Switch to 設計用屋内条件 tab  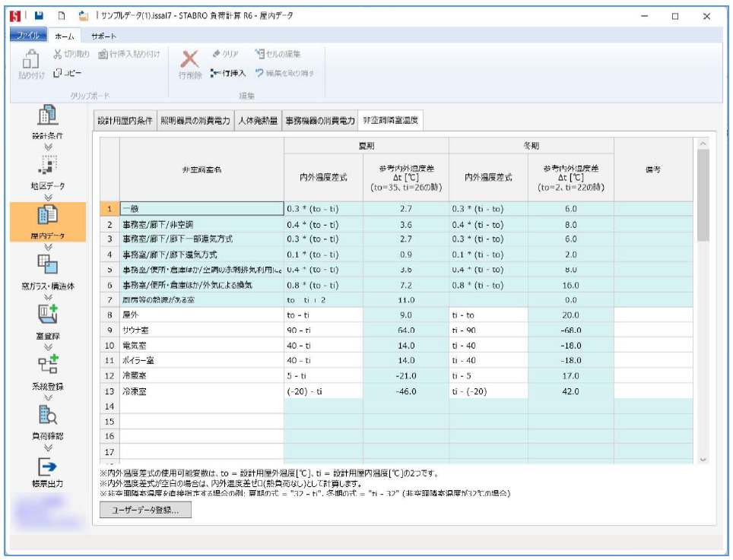[x=125, y=121]
